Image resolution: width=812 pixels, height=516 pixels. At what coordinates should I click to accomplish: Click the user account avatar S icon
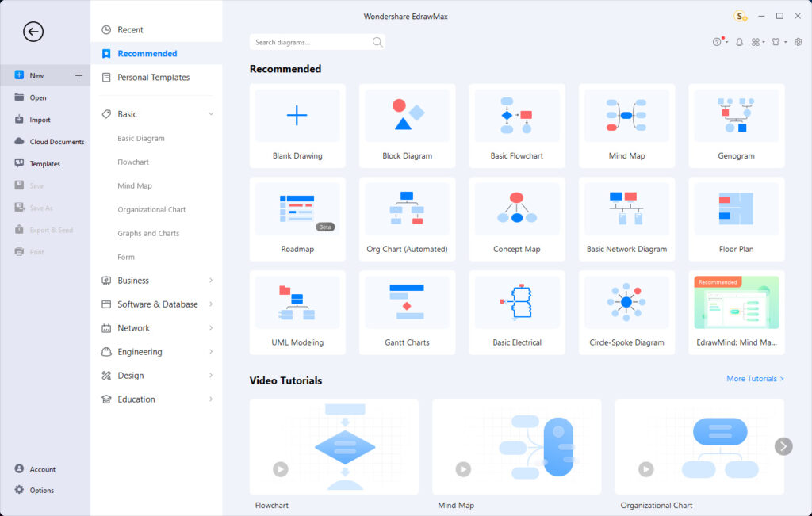(741, 17)
